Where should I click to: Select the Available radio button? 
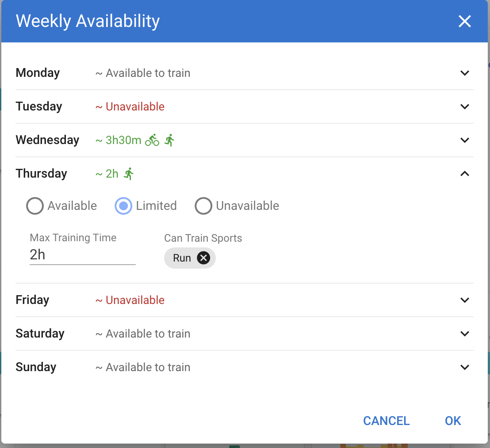(35, 206)
